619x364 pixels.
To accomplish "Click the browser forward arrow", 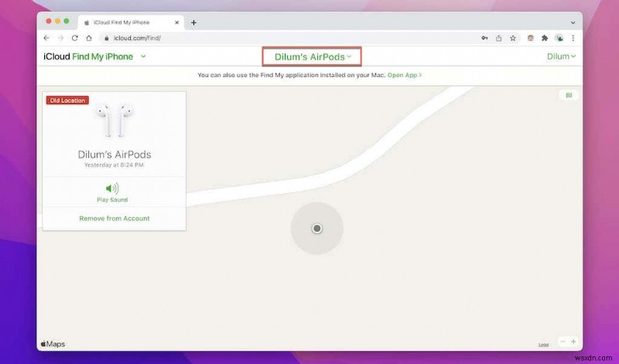I will click(60, 38).
